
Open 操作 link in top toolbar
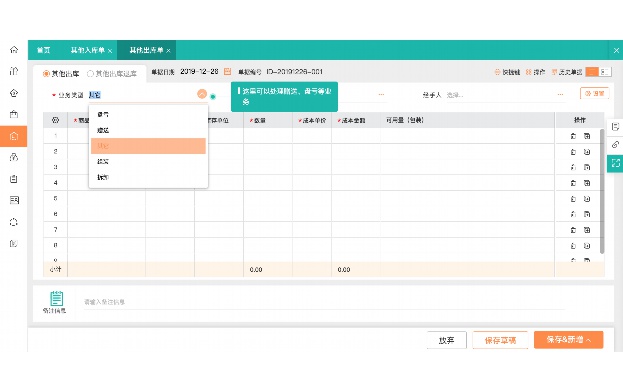(535, 72)
